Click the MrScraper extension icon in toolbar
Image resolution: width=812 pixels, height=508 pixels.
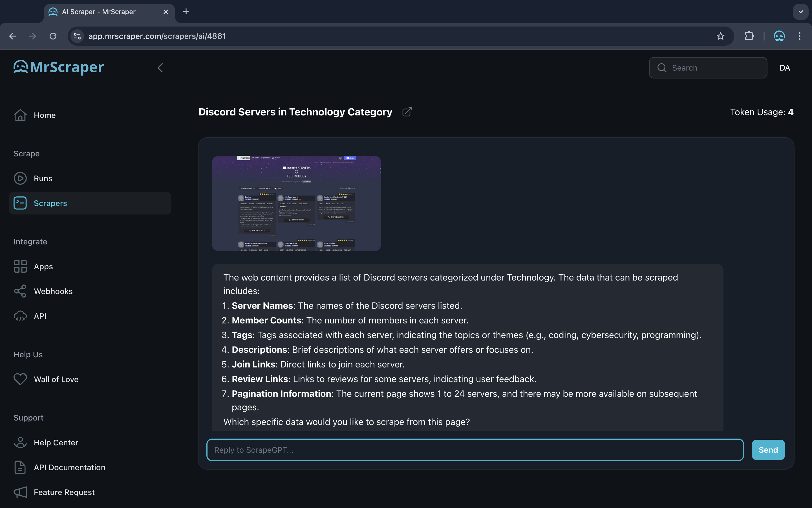pyautogui.click(x=779, y=36)
